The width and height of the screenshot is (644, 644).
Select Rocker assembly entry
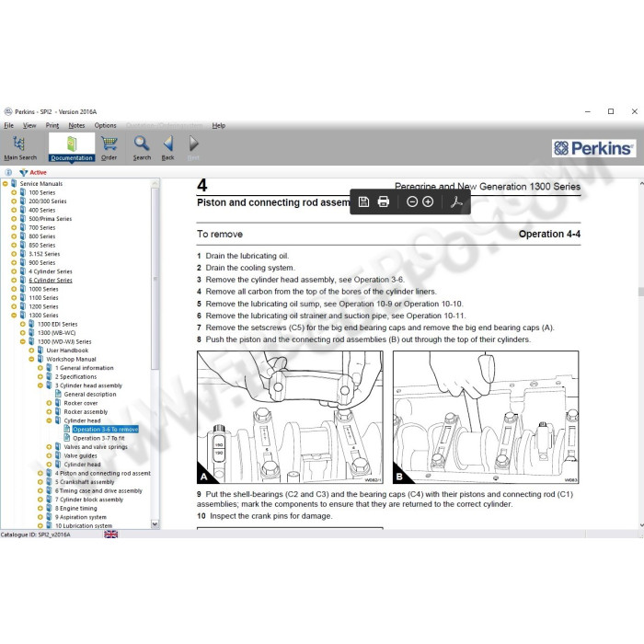(86, 411)
